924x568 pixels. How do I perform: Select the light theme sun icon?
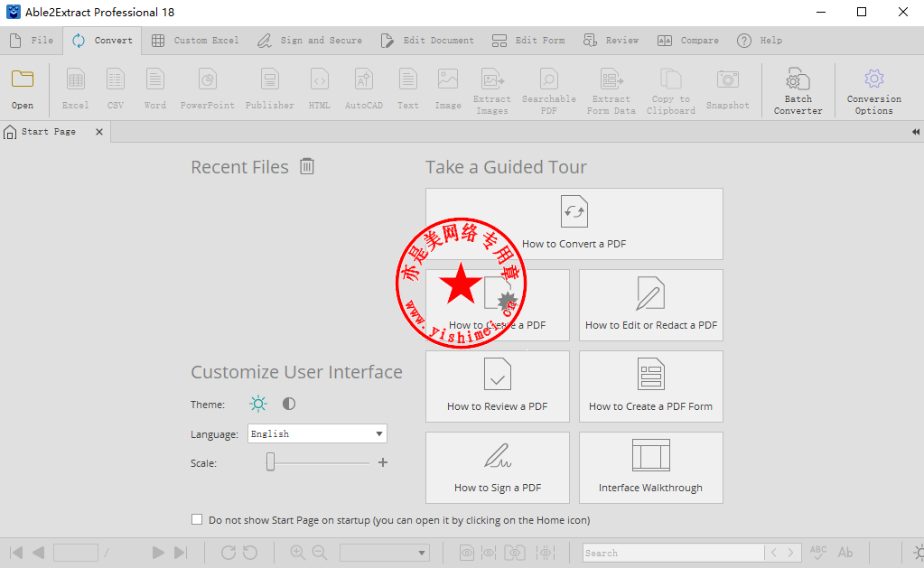tap(258, 404)
